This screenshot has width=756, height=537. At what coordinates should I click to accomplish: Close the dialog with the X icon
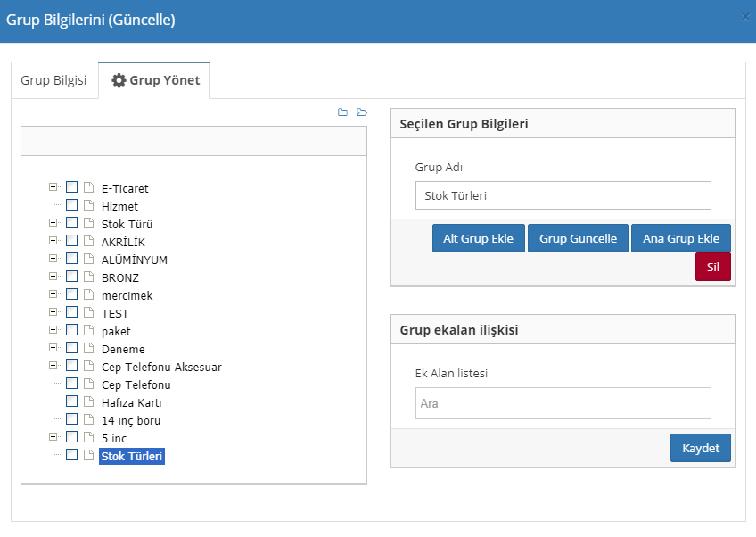(745, 16)
